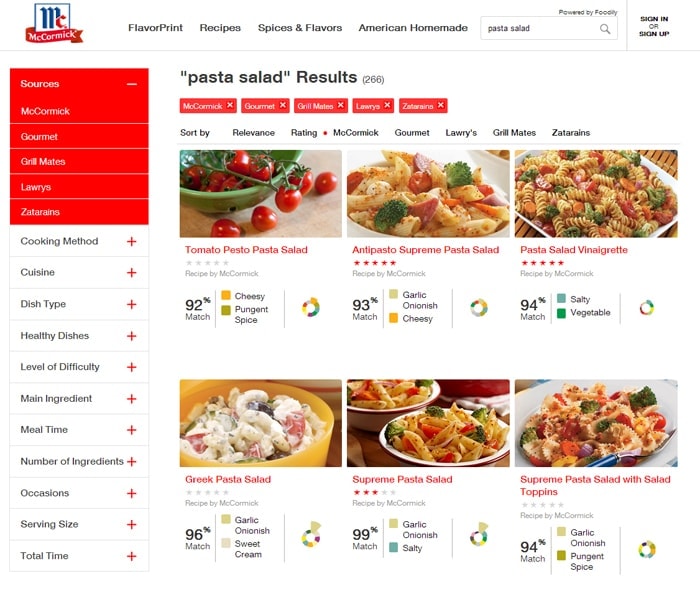The height and width of the screenshot is (589, 700).
Task: Sort results by Rating
Action: click(304, 133)
